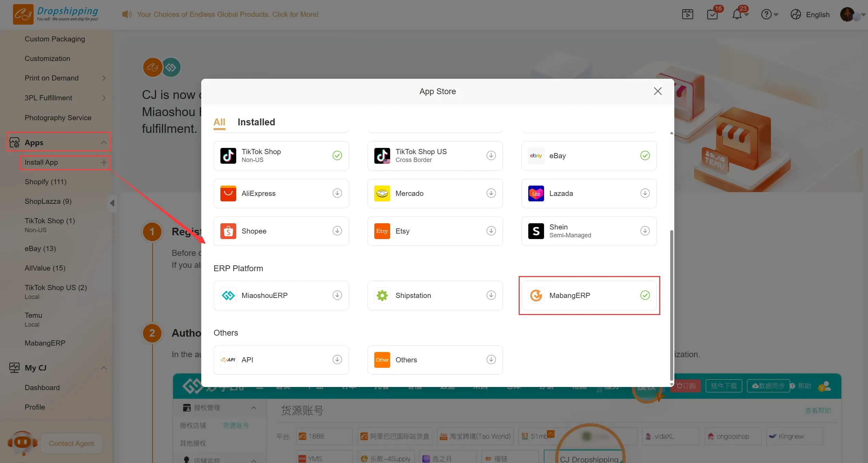This screenshot has height=463, width=868.
Task: Toggle TikTok Shop Non-US installed checkmark
Action: coord(337,155)
